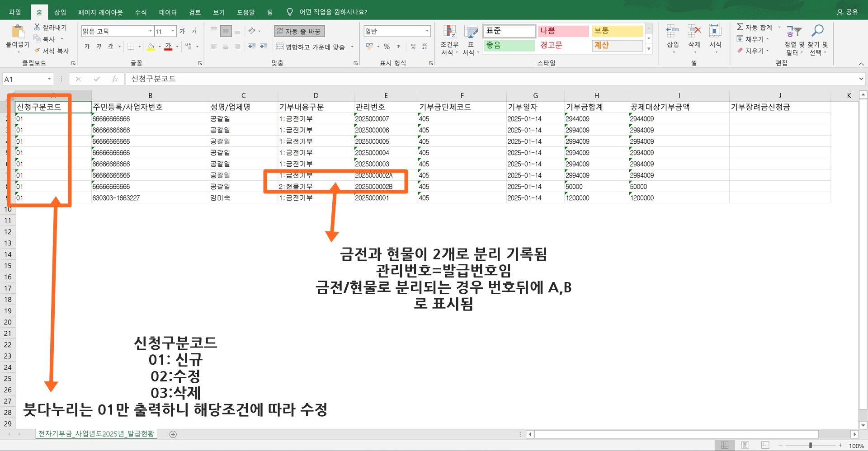The height and width of the screenshot is (451, 868).
Task: Toggle middle vertical alignment button
Action: click(226, 31)
